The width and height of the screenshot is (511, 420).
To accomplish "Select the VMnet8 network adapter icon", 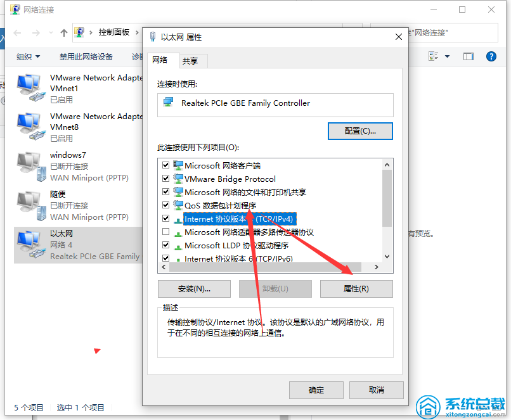I will tap(31, 126).
